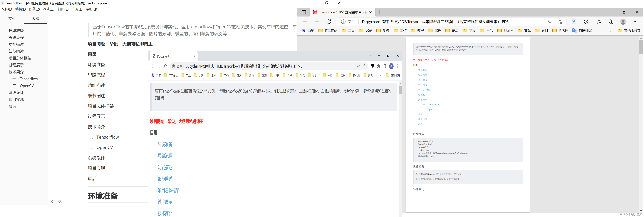Open Chrome side panel icon

click(x=385, y=66)
